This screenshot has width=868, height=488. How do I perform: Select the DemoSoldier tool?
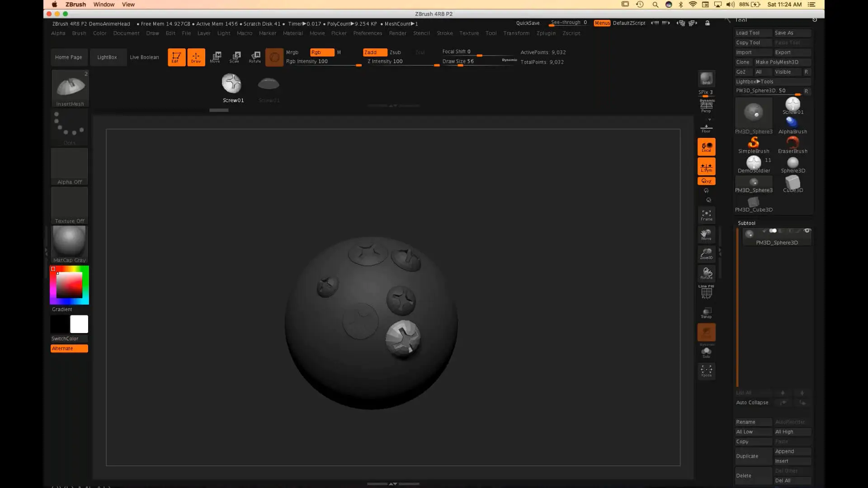[x=753, y=164]
